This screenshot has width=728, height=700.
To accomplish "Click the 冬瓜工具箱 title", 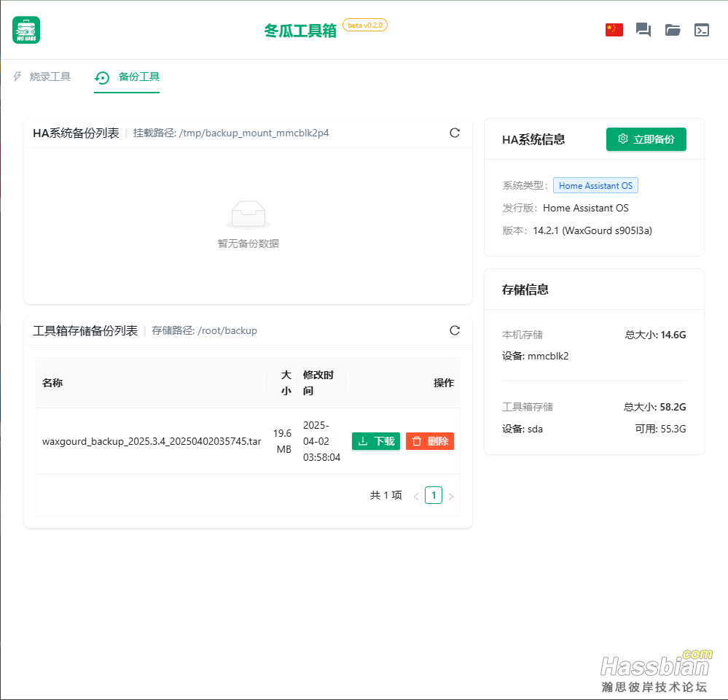I will click(x=300, y=31).
